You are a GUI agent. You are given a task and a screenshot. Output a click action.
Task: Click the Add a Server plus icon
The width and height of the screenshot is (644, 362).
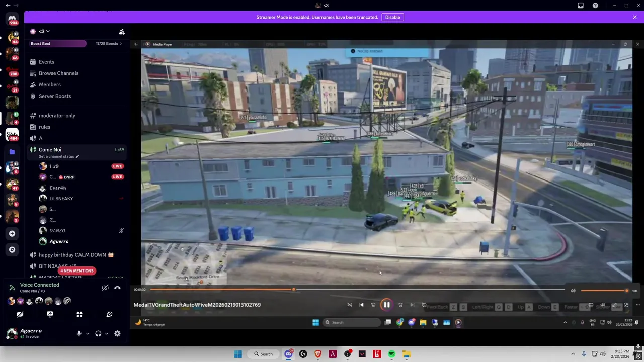(12, 234)
